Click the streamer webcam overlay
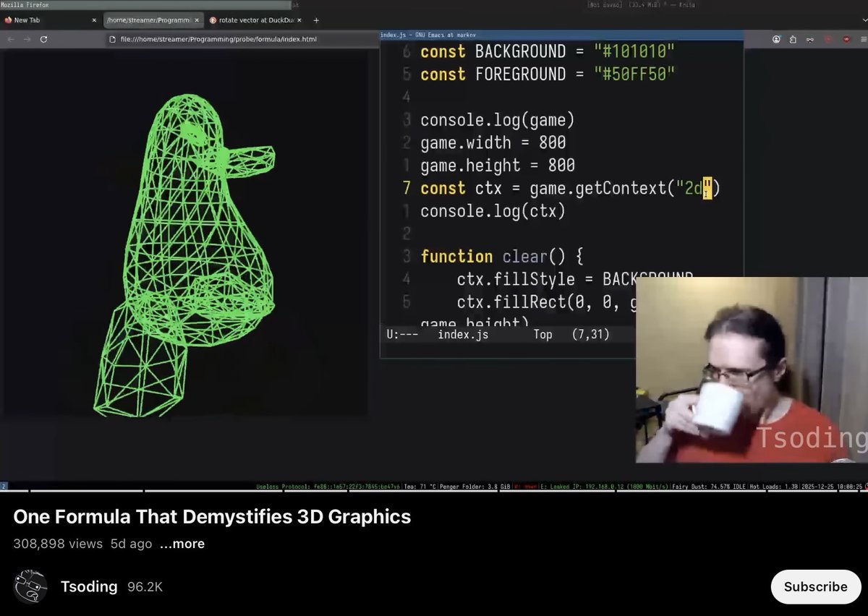The height and width of the screenshot is (616, 868). pos(752,370)
